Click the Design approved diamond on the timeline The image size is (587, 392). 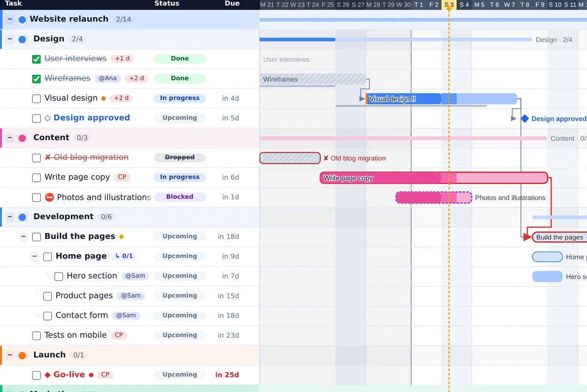click(x=525, y=118)
